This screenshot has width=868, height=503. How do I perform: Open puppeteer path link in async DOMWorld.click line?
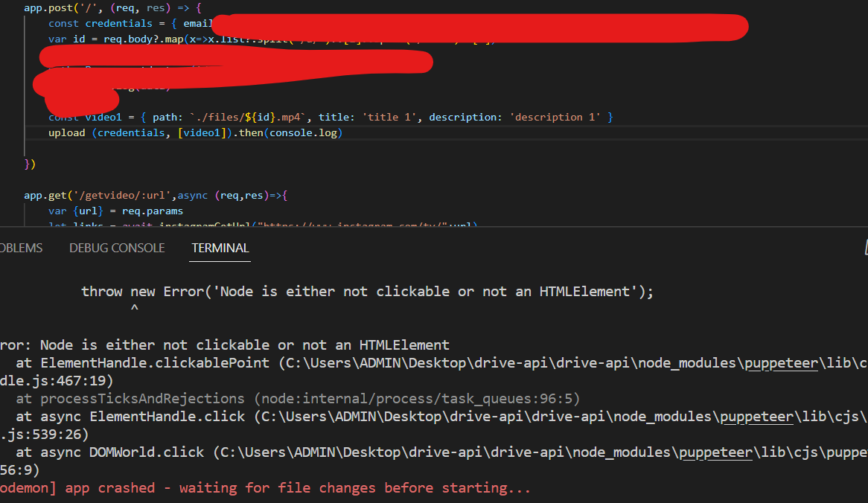click(716, 452)
